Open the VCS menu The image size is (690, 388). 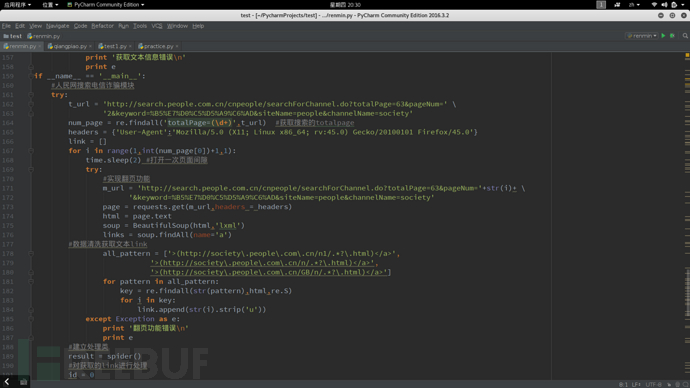click(x=157, y=26)
